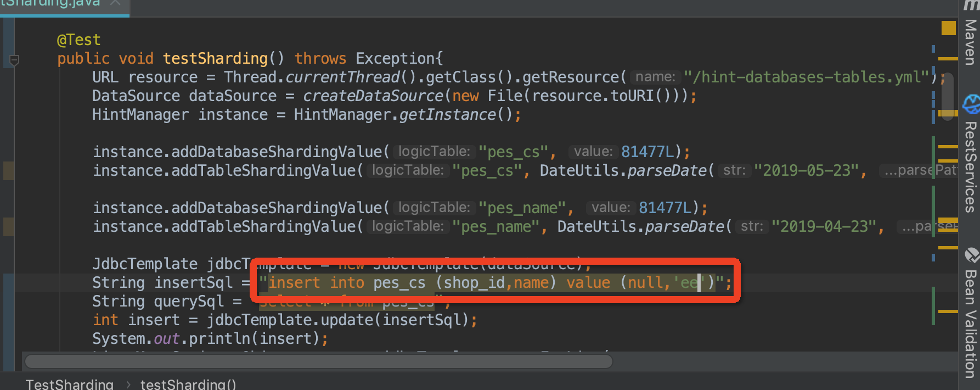Image resolution: width=980 pixels, height=390 pixels.
Task: Click the yellow inspection status indicator
Action: click(949, 27)
